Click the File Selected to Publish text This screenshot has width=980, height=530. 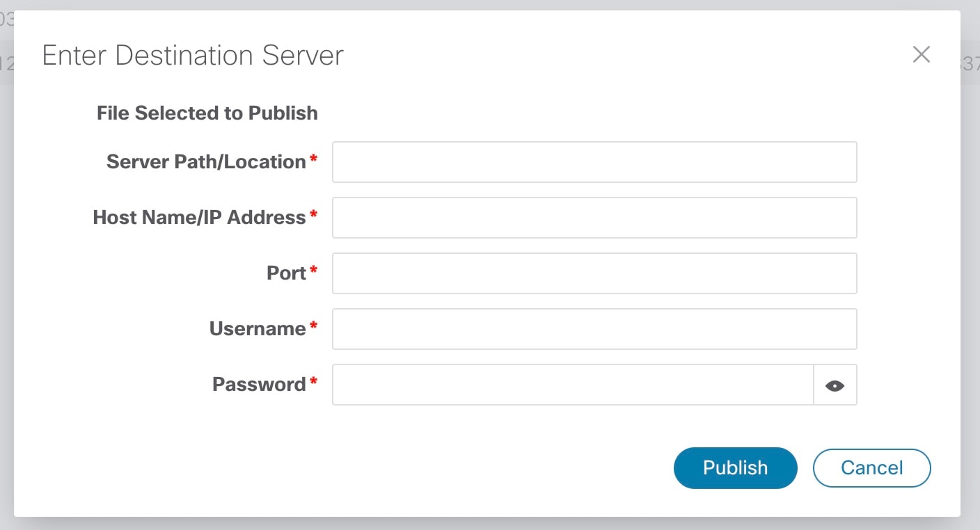pyautogui.click(x=207, y=113)
